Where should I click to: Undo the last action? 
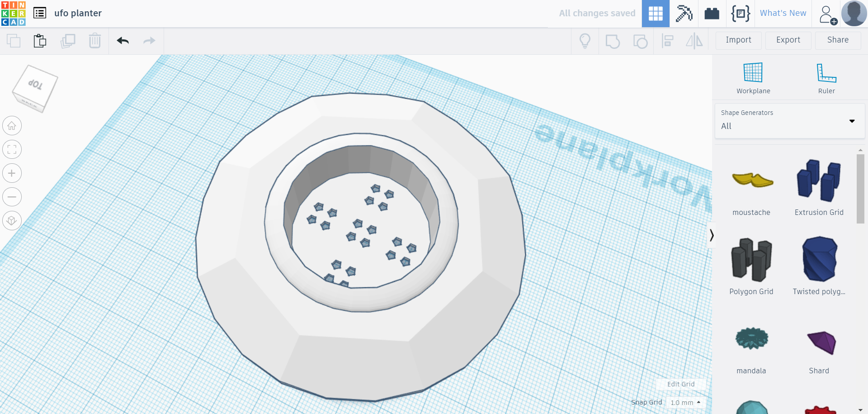pyautogui.click(x=123, y=41)
